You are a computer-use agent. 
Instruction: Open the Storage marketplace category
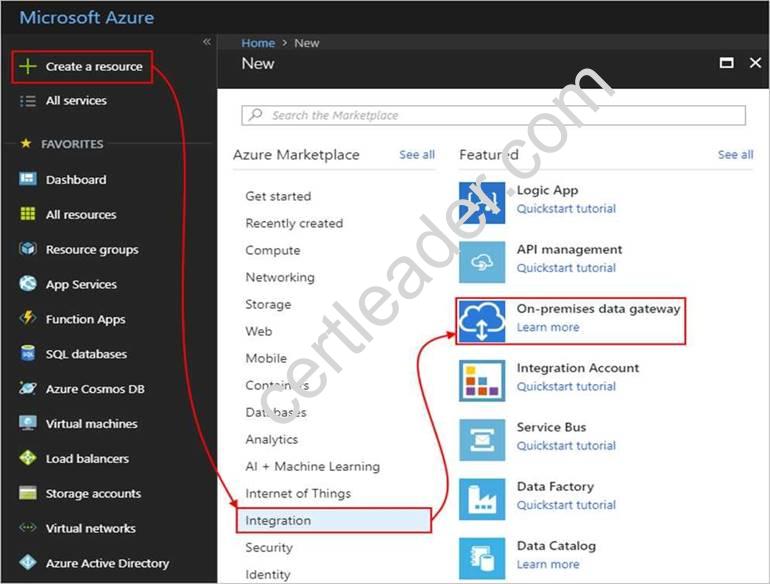click(x=268, y=305)
